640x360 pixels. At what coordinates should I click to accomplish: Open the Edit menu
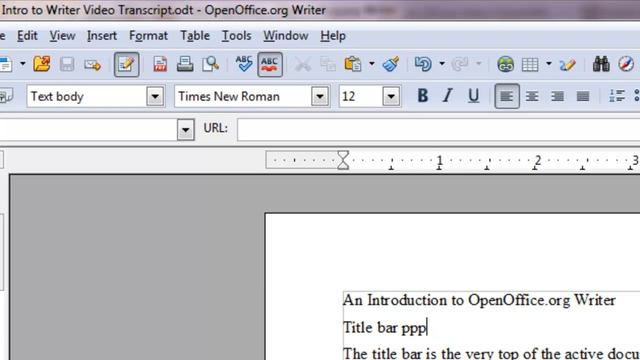[x=27, y=36]
